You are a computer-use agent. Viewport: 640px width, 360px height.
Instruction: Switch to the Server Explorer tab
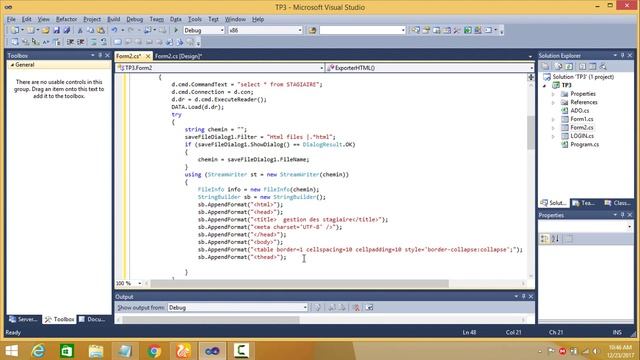click(x=23, y=319)
